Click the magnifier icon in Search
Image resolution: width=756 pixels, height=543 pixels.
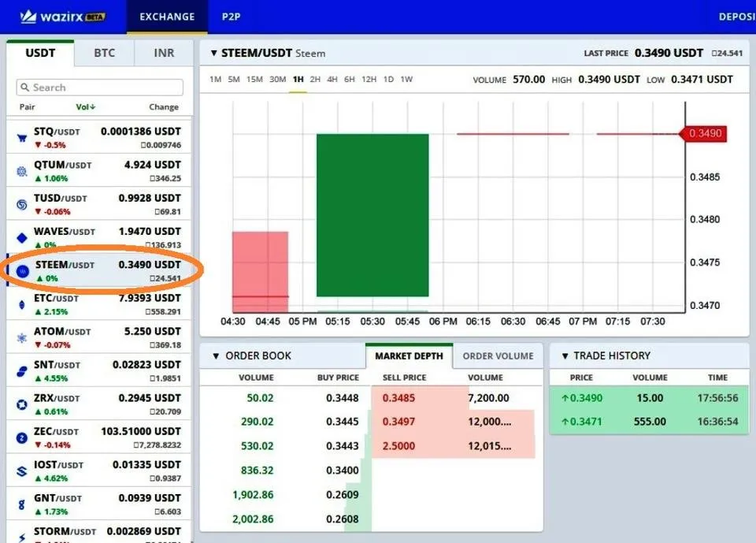(25, 87)
